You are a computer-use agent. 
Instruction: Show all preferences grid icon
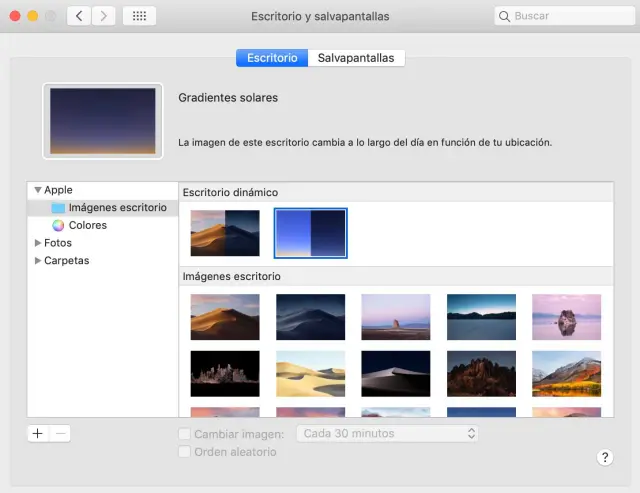pyautogui.click(x=139, y=17)
